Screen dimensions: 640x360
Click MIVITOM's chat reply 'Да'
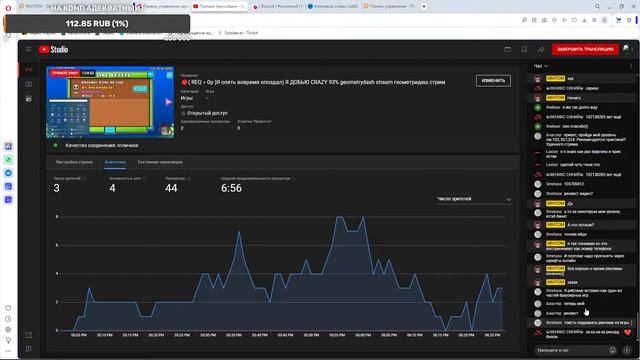tap(570, 204)
